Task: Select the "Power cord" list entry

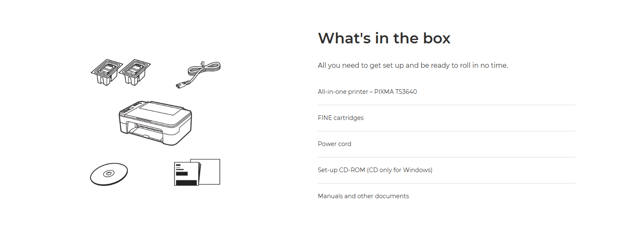Action: [x=334, y=144]
